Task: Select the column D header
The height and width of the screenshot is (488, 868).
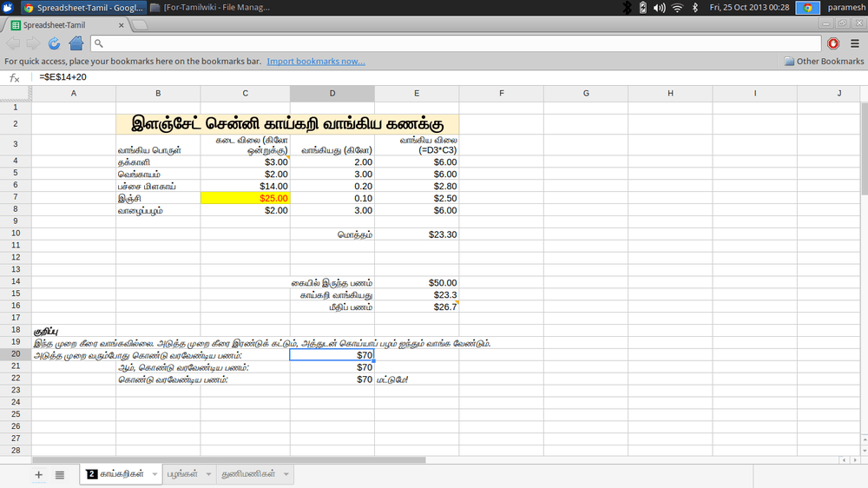Action: click(x=332, y=93)
